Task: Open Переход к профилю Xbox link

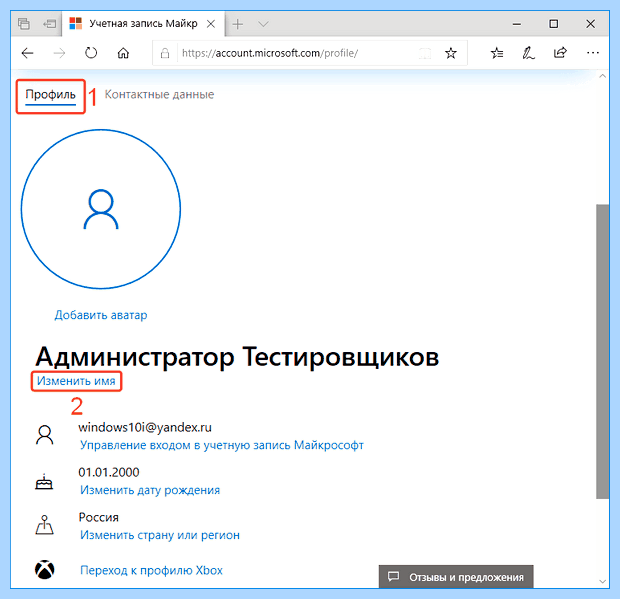Action: (x=151, y=570)
